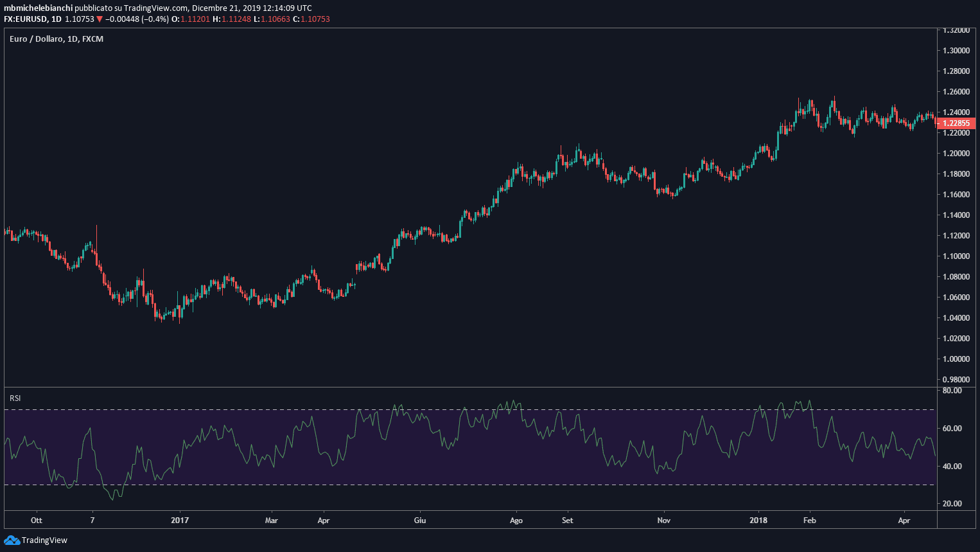This screenshot has width=980, height=552.
Task: Click the TradingView cloud logo icon
Action: pos(12,540)
